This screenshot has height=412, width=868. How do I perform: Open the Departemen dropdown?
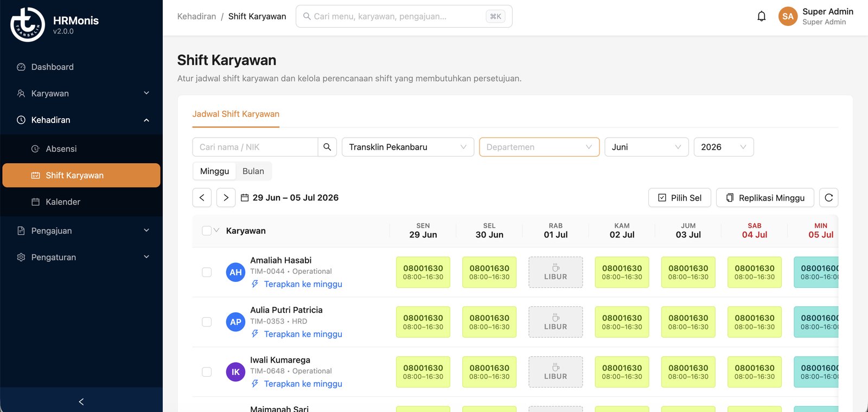(x=539, y=147)
